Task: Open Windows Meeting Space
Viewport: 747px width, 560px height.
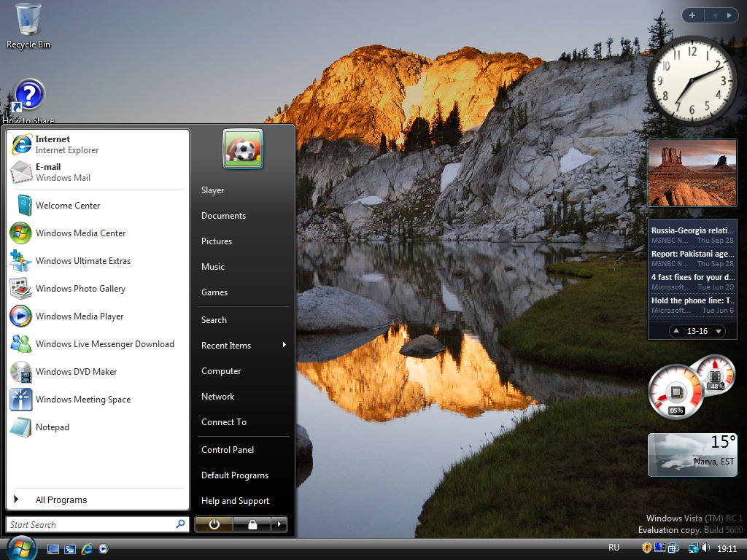Action: (98, 399)
